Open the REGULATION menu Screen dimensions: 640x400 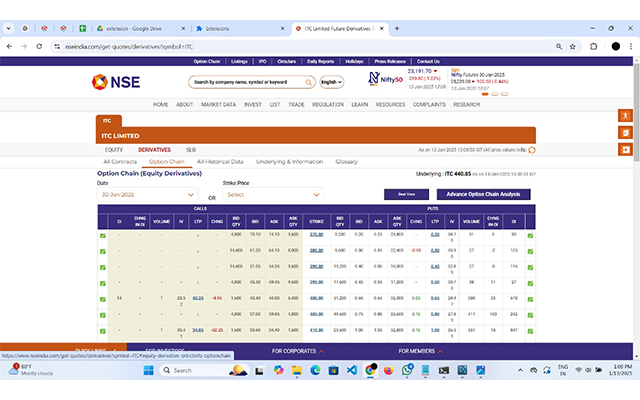pos(328,104)
